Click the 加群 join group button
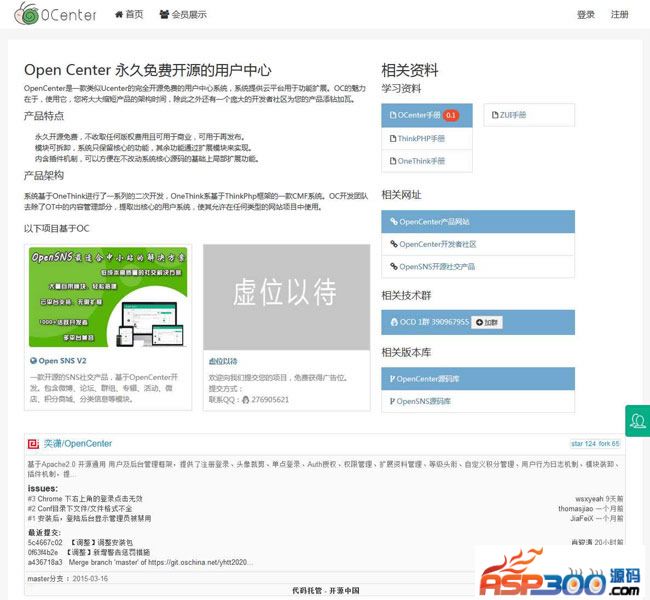This screenshot has width=650, height=600. [x=487, y=322]
